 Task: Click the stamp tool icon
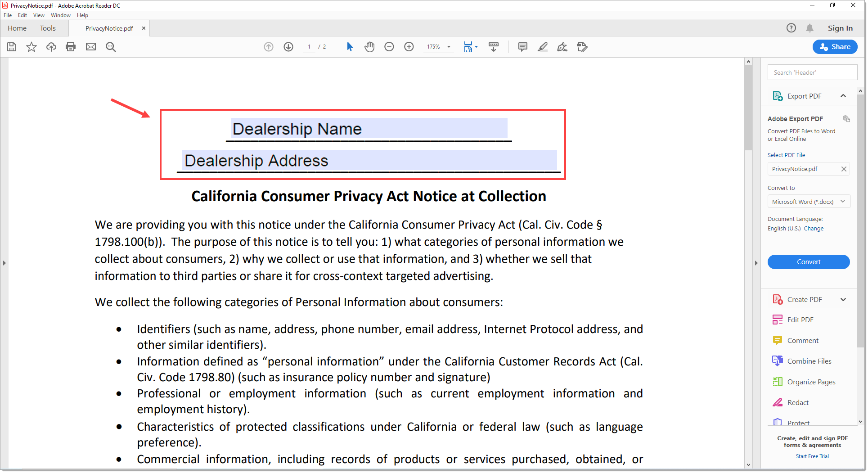point(582,47)
